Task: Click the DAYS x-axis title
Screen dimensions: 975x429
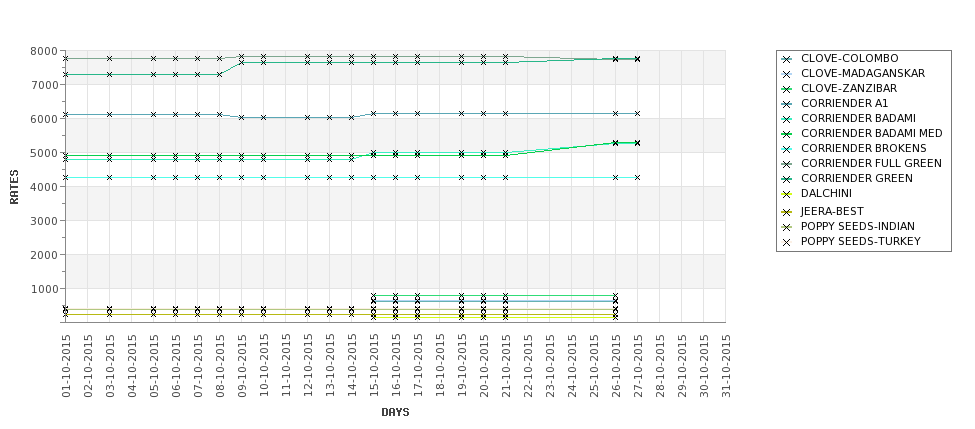Action: (x=395, y=412)
